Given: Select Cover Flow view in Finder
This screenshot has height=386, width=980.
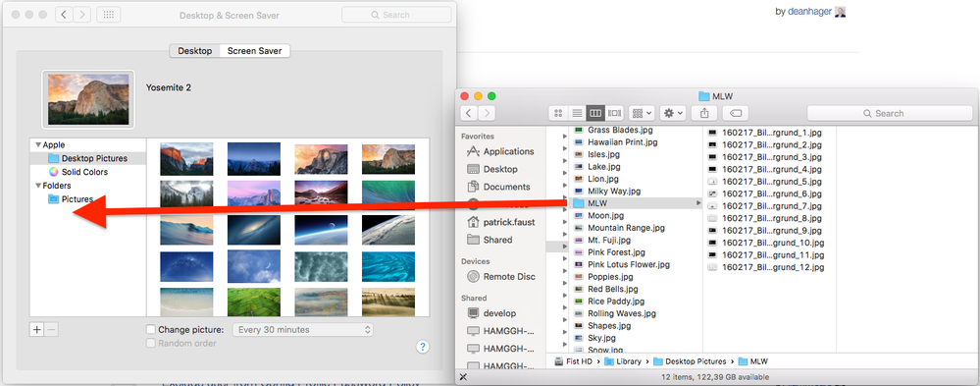Looking at the screenshot, I should [x=614, y=113].
